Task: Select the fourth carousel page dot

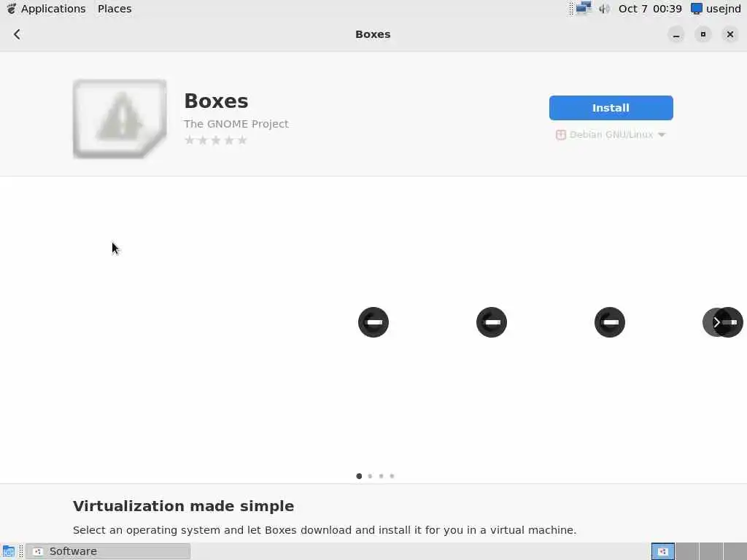Action: tap(392, 475)
